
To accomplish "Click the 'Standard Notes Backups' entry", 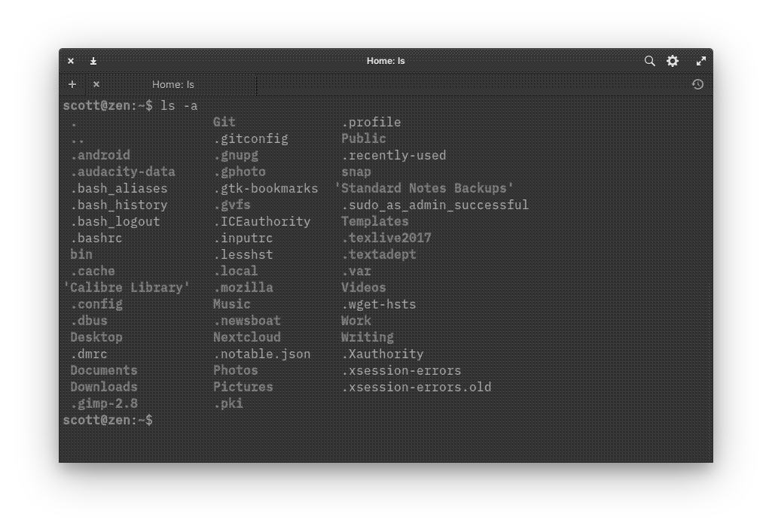I will pyautogui.click(x=424, y=188).
